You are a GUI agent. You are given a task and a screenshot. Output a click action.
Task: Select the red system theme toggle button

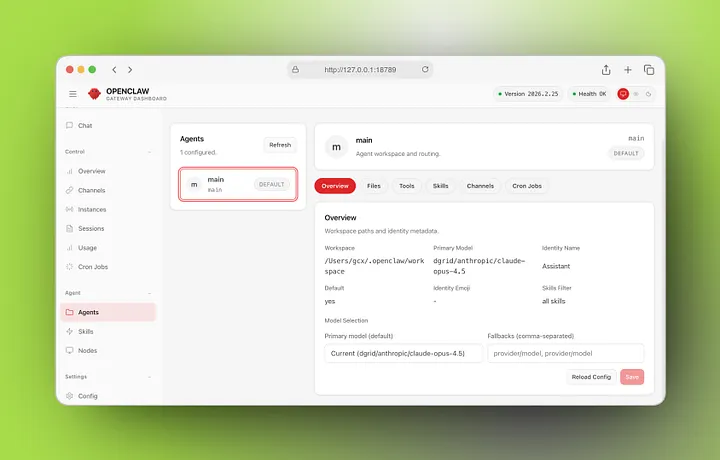point(623,94)
